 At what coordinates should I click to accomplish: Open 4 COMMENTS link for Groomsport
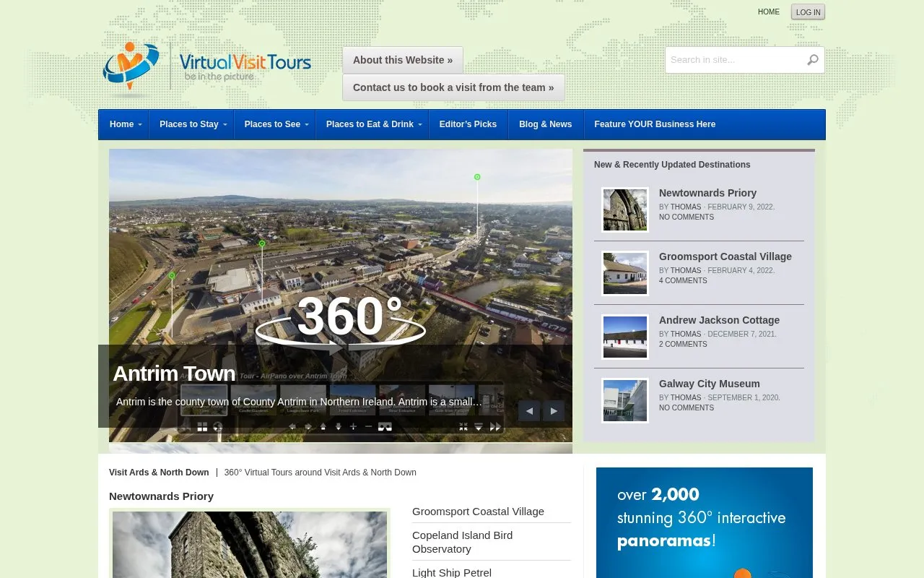683,281
